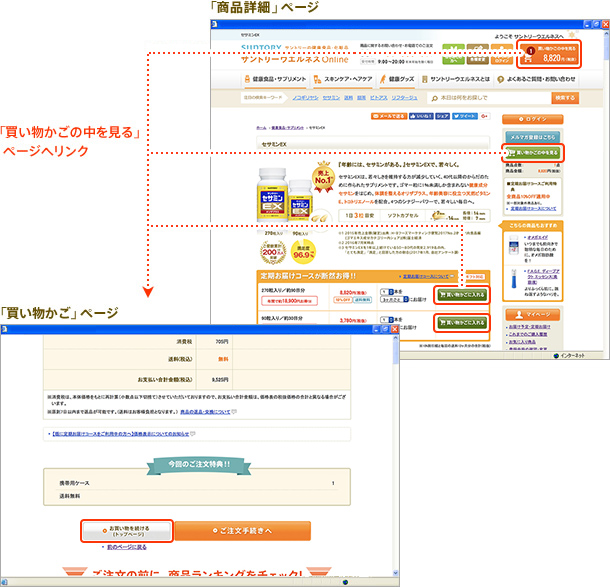Proceed with ご注文手続きへ orange button
610x587 pixels.
[x=242, y=531]
